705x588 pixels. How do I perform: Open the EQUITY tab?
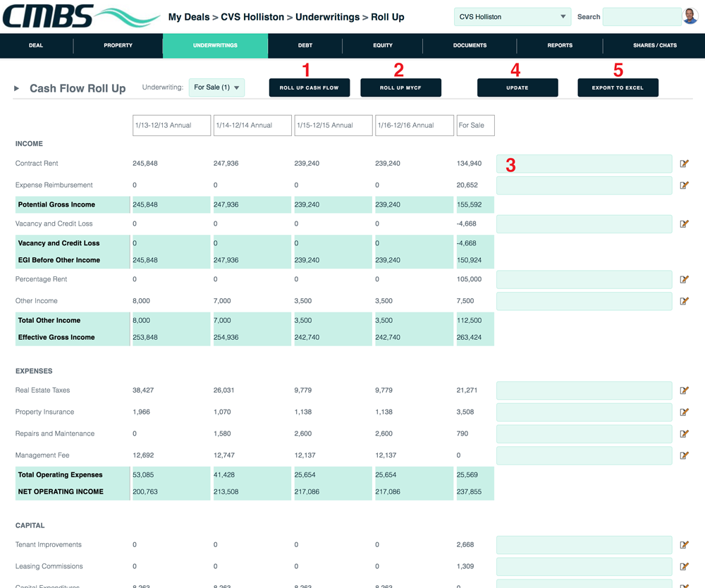point(383,45)
